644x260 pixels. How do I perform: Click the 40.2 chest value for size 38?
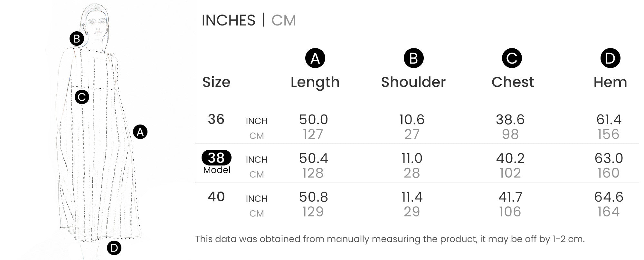[x=510, y=158]
